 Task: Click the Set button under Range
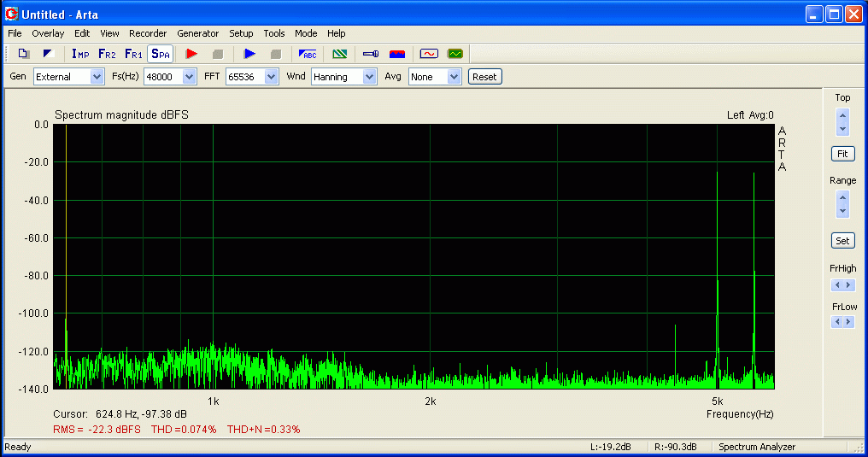coord(842,241)
